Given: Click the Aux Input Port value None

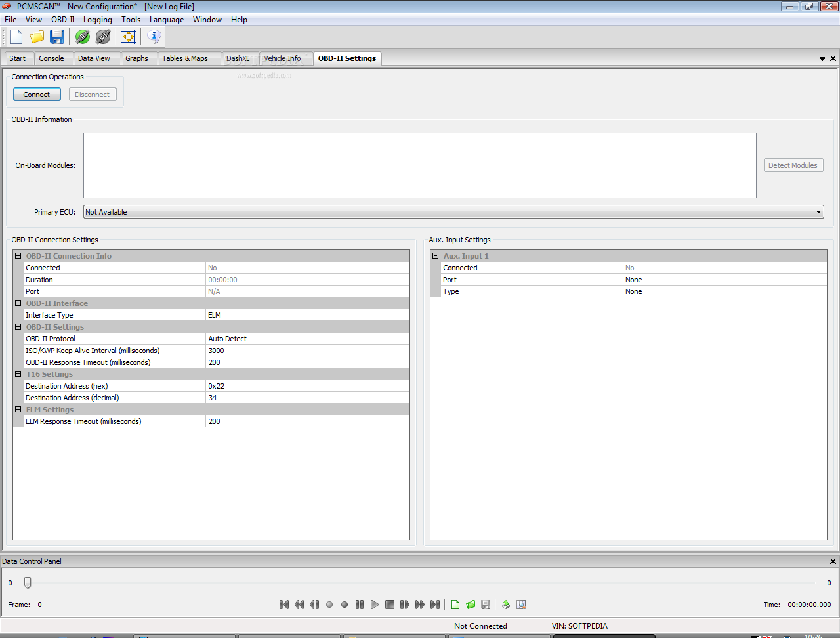Looking at the screenshot, I should [x=725, y=280].
